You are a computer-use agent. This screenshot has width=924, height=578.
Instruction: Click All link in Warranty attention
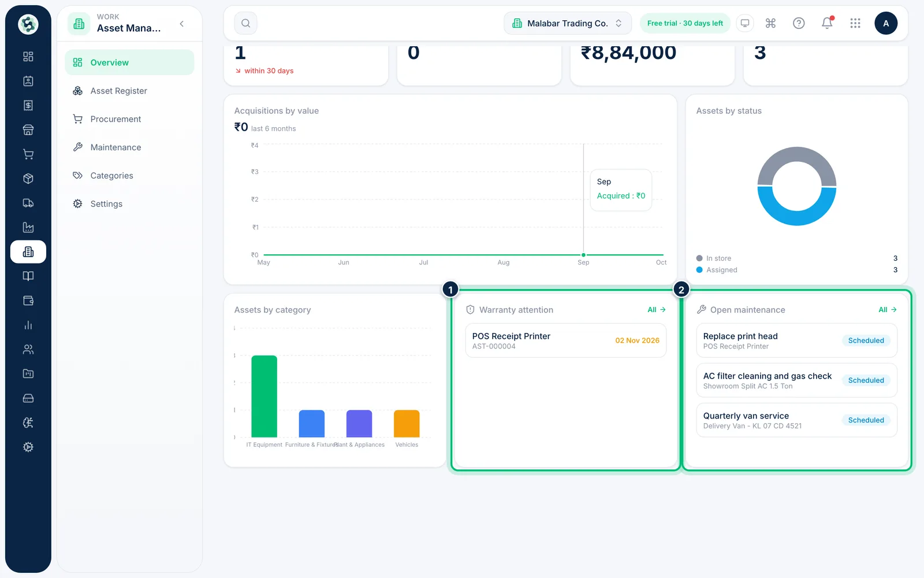(657, 310)
